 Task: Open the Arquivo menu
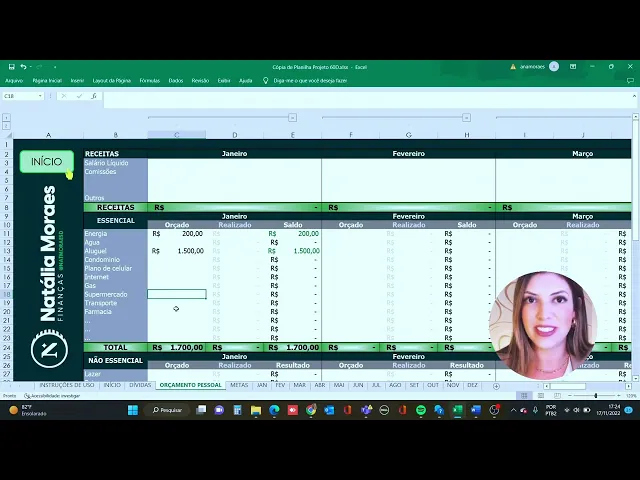click(14, 81)
